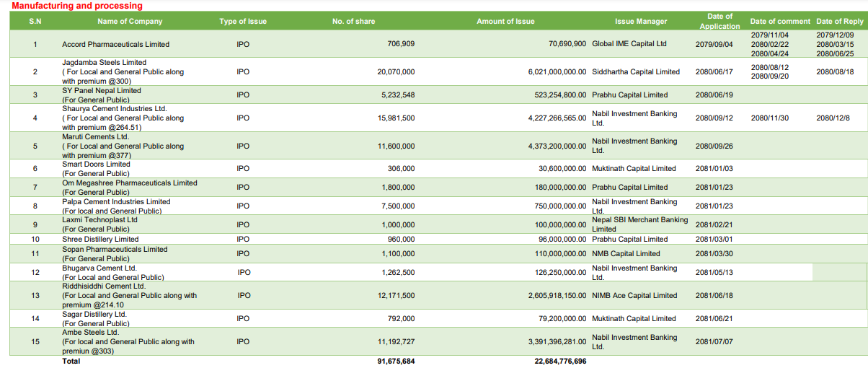The image size is (868, 368).
Task: Click share count 20,070,000
Action: [x=396, y=71]
